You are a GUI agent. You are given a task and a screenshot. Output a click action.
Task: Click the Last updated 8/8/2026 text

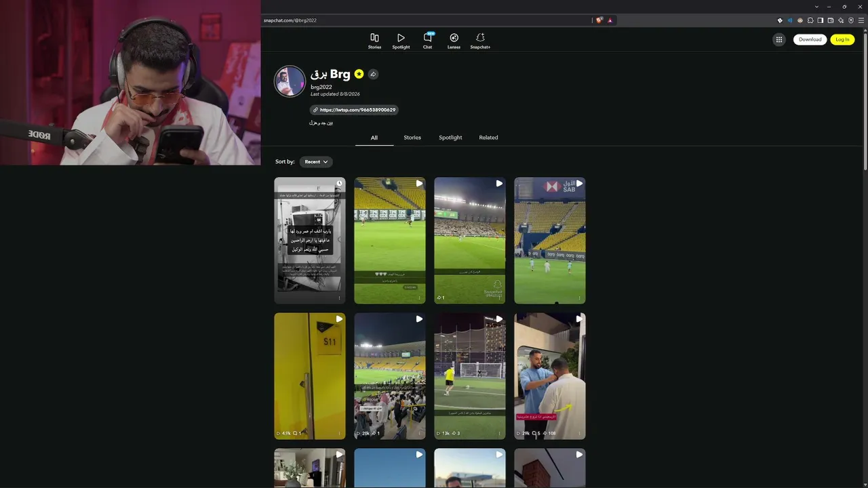(335, 94)
